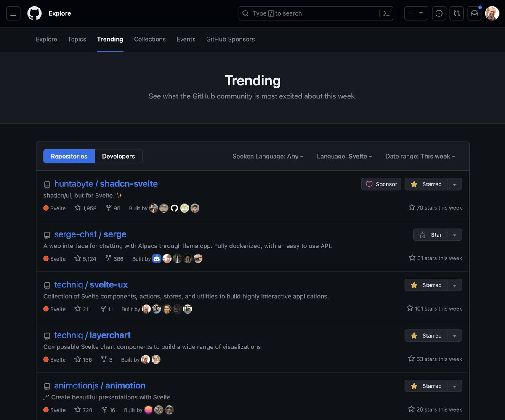The width and height of the screenshot is (505, 420).
Task: Sponsor the shadcn-svelte maintainer
Action: click(x=381, y=184)
